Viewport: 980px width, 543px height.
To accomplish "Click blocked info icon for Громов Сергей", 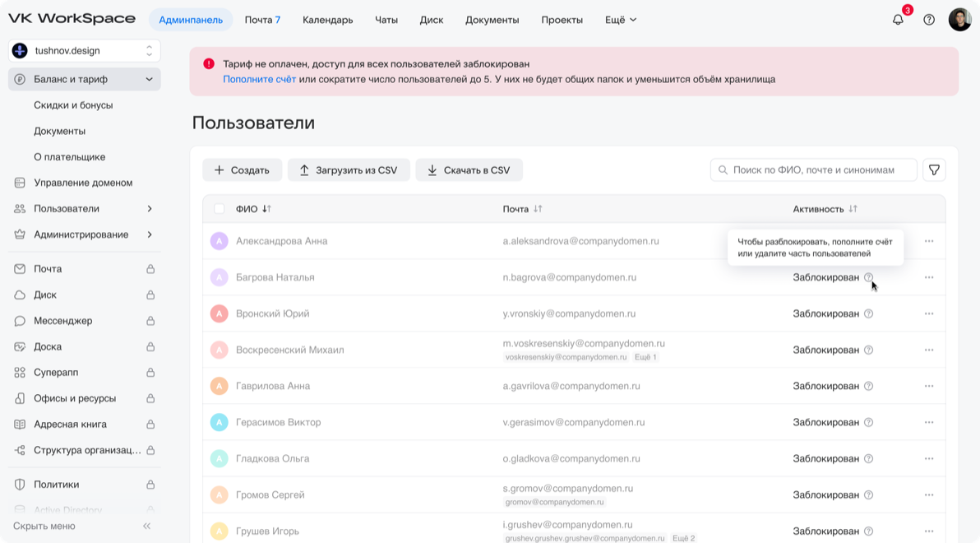I will (869, 494).
